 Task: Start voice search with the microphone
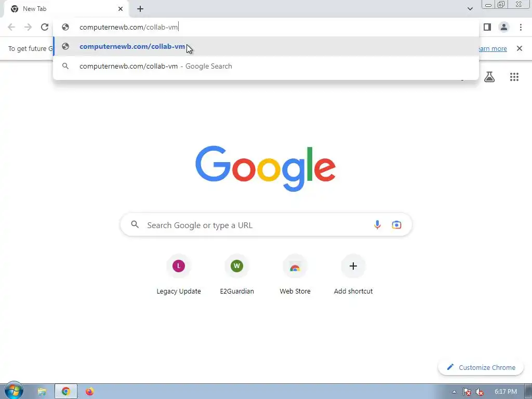pos(377,224)
